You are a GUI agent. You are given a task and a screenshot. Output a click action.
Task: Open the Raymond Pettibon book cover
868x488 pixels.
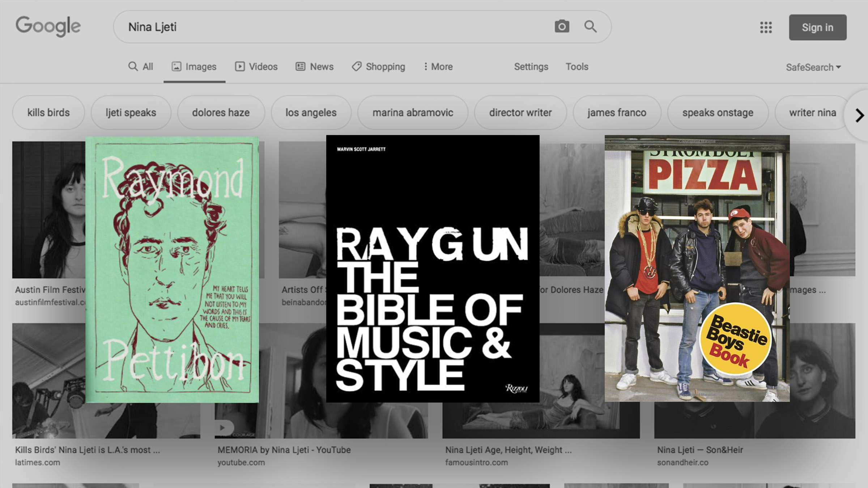point(172,269)
